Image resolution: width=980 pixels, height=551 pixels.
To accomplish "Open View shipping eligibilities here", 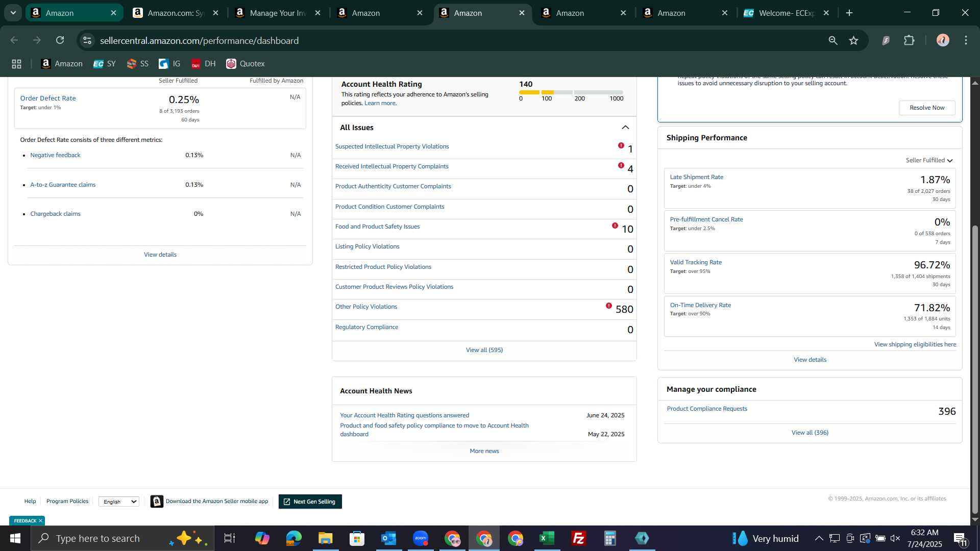I will (915, 344).
